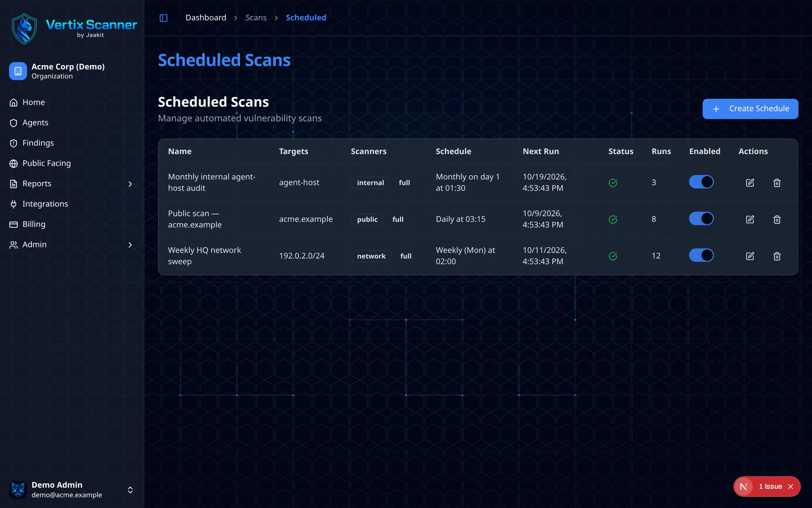
Task: Toggle the sidebar panel icon
Action: point(164,18)
